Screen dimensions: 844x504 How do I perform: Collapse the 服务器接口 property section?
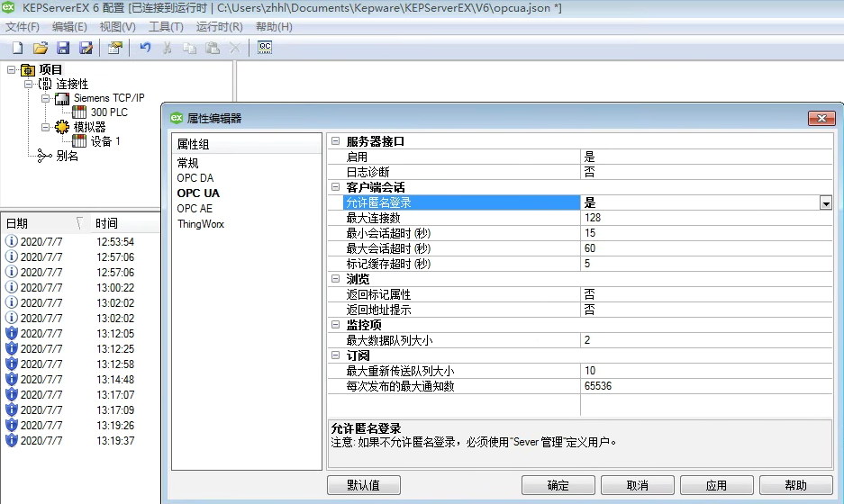(336, 141)
